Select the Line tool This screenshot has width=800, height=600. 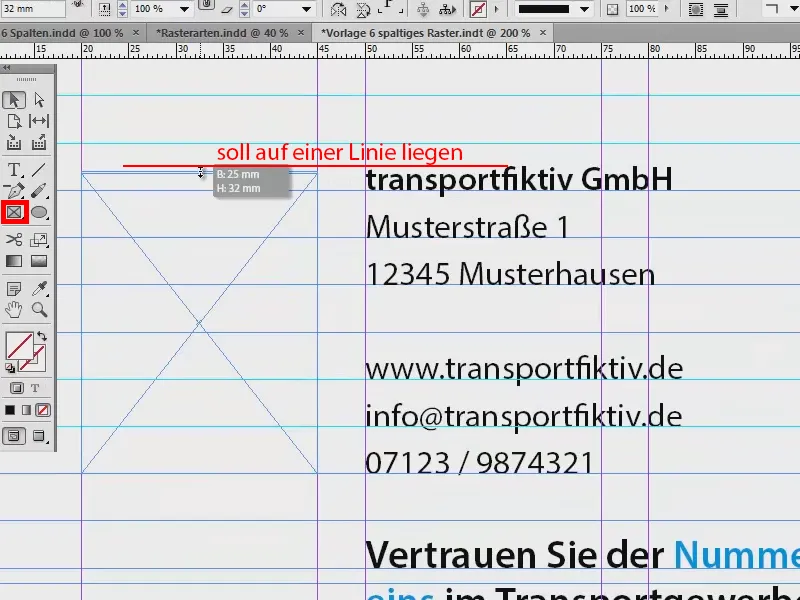coord(39,169)
